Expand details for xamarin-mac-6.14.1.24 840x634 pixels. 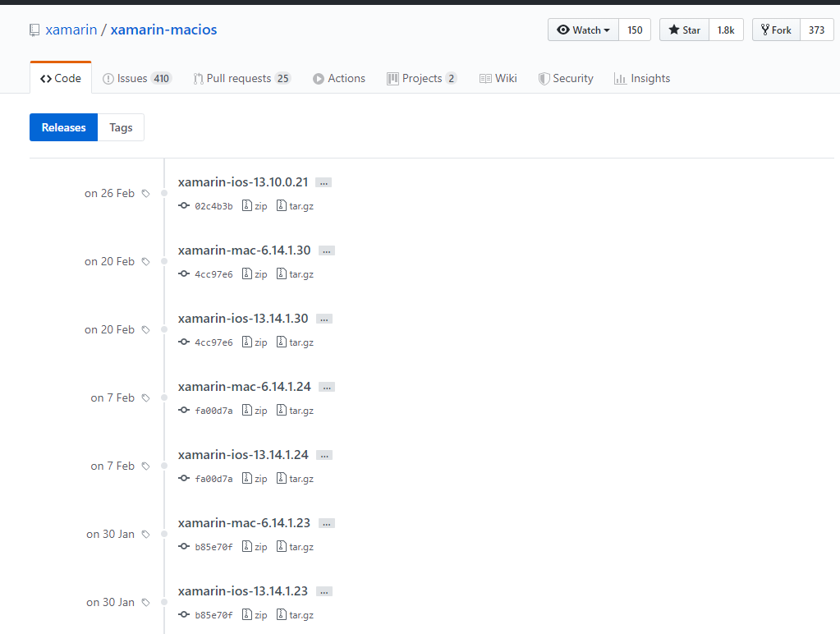327,387
